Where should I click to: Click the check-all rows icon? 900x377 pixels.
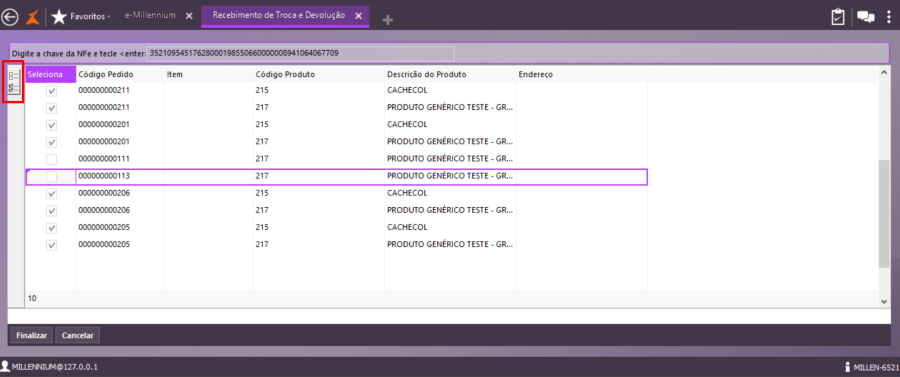14,88
